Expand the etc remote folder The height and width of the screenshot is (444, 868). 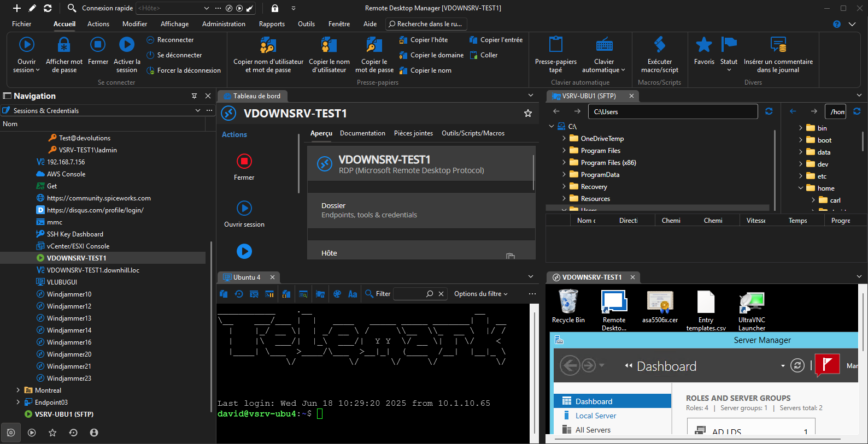(801, 176)
